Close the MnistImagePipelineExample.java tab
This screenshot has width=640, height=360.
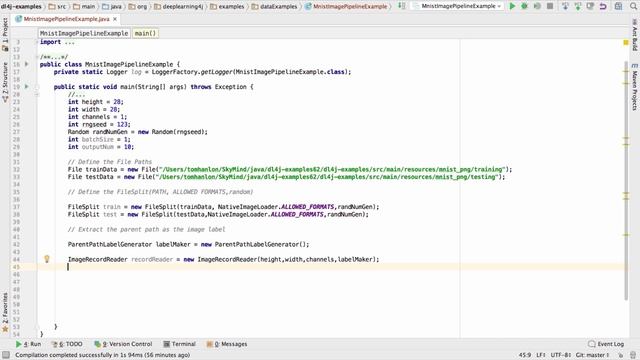115,19
